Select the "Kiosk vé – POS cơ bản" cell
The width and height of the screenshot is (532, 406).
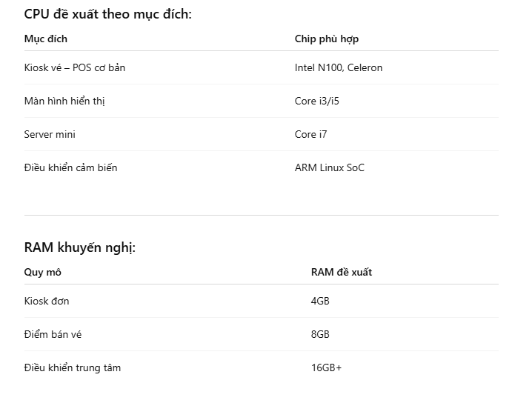[x=75, y=67]
